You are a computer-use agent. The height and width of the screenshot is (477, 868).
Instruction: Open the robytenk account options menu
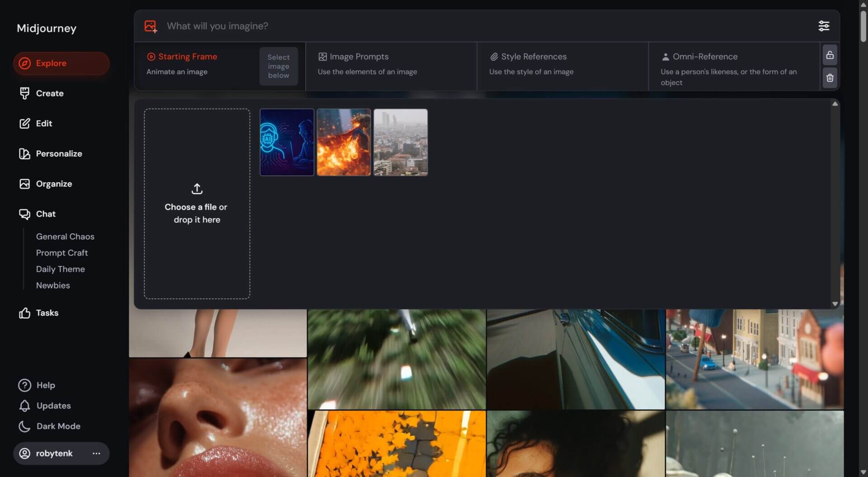(x=96, y=453)
